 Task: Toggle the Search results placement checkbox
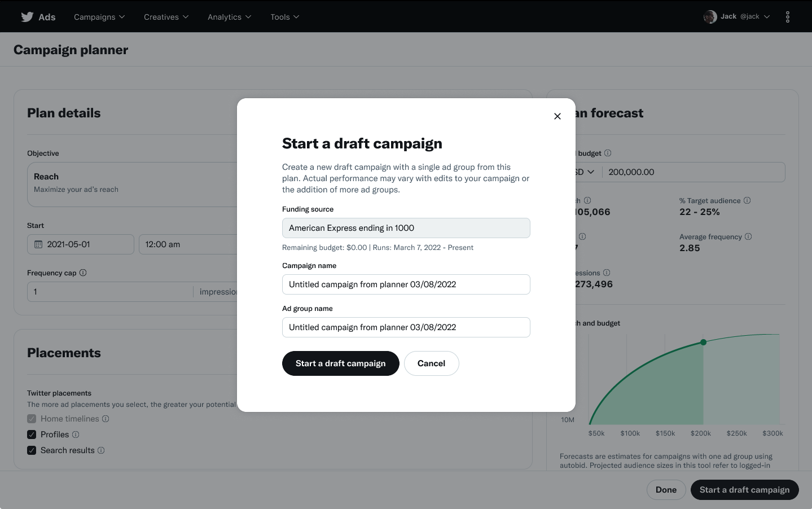click(x=32, y=450)
